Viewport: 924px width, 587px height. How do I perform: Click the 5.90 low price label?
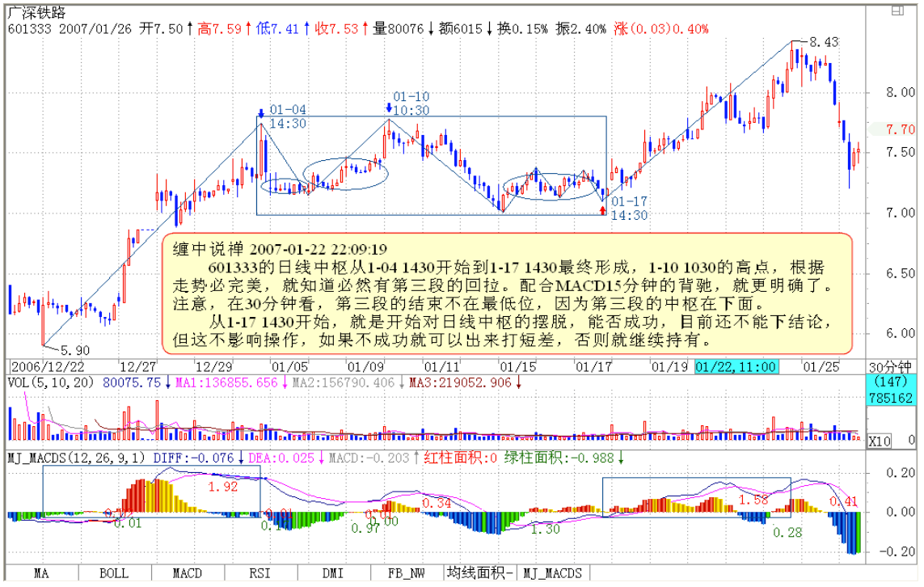75,350
